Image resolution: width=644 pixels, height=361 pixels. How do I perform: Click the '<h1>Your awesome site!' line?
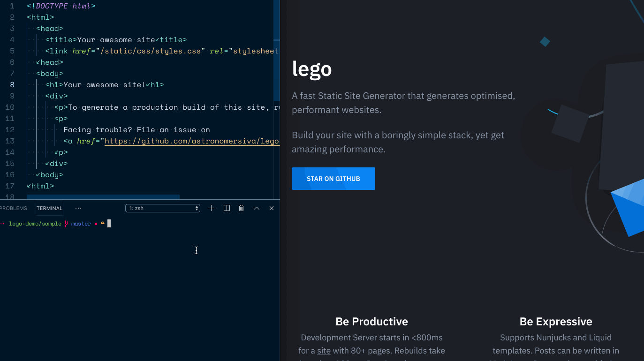pyautogui.click(x=105, y=85)
